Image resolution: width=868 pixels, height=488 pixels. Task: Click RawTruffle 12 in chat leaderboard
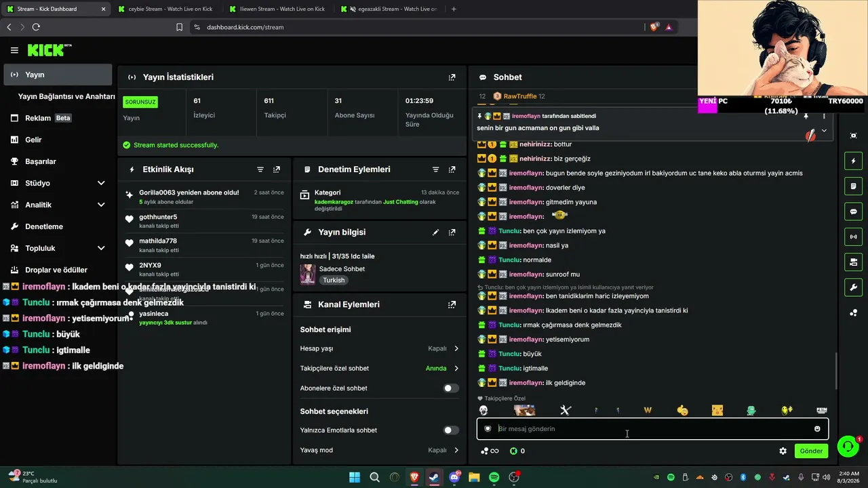click(519, 96)
